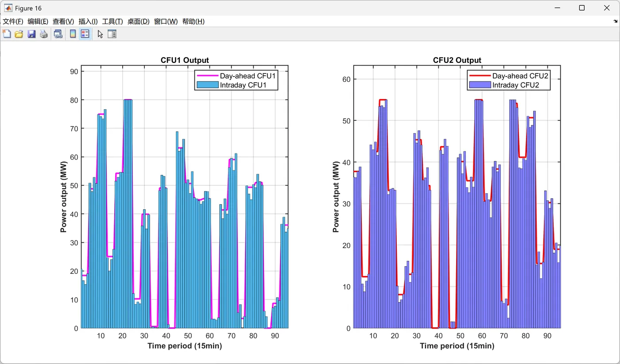Screen dimensions: 620x364
Task: Toggle the Edit Plot arrow tool
Action: click(100, 34)
